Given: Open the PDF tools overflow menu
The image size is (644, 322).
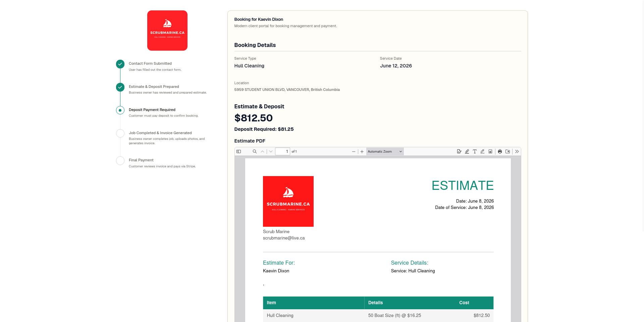Looking at the screenshot, I should (517, 152).
